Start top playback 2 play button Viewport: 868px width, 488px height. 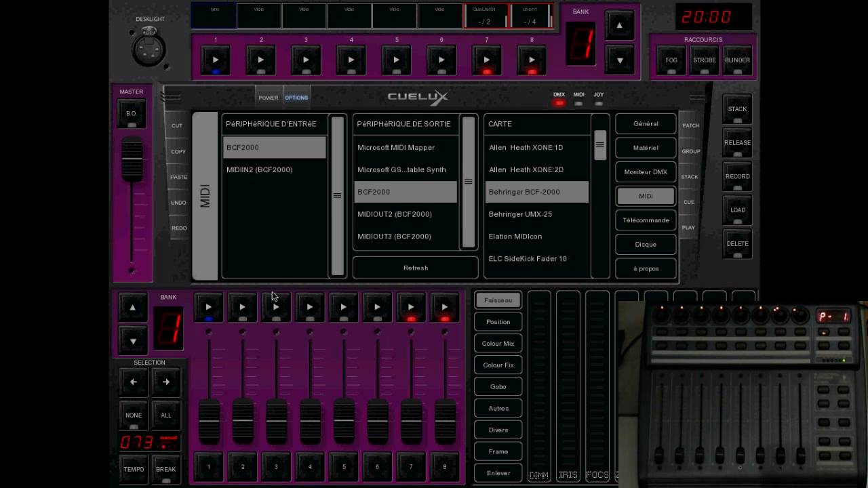pyautogui.click(x=261, y=60)
